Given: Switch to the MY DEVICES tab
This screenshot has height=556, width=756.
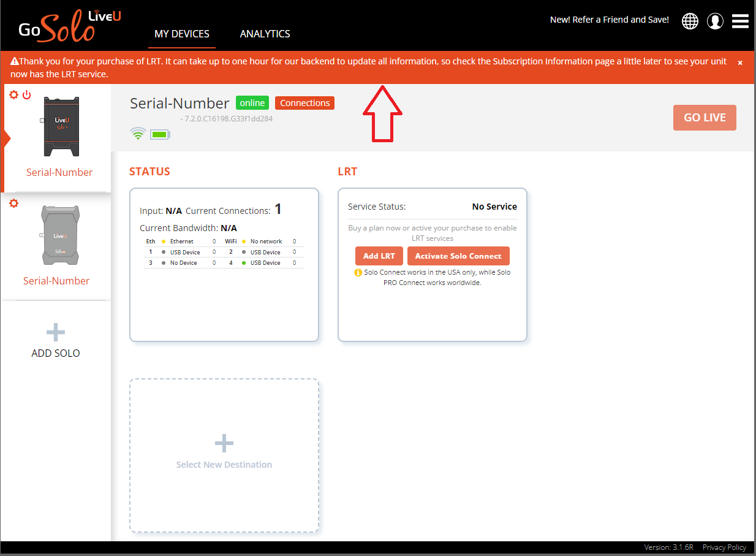Looking at the screenshot, I should coord(182,34).
